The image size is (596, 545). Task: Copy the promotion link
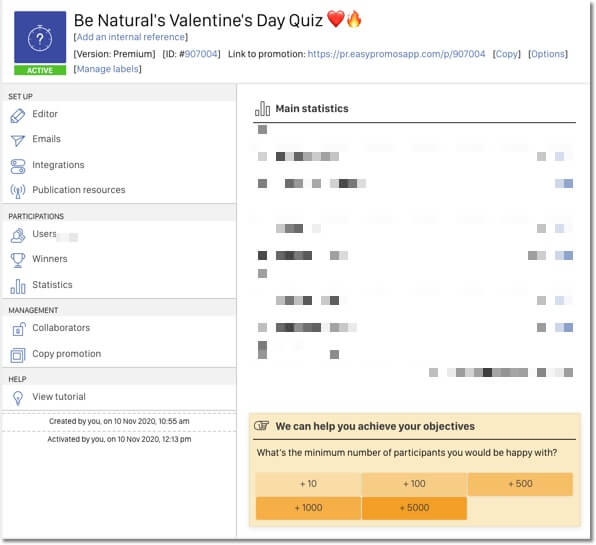click(507, 54)
